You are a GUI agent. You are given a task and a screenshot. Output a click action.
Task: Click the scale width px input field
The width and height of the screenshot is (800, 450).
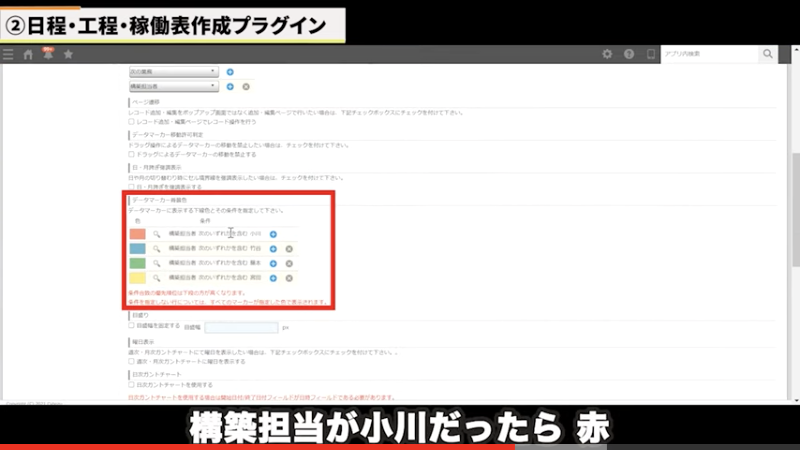coord(241,327)
